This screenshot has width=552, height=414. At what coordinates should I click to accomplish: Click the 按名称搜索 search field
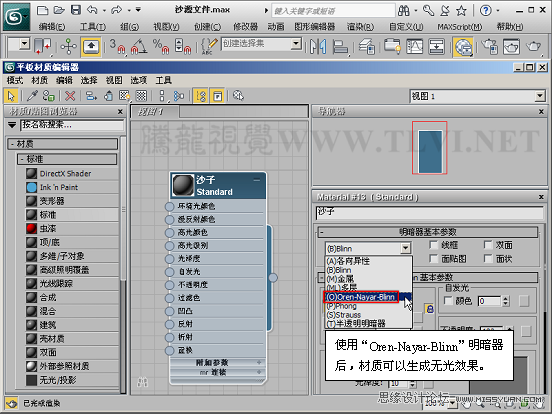point(72,125)
